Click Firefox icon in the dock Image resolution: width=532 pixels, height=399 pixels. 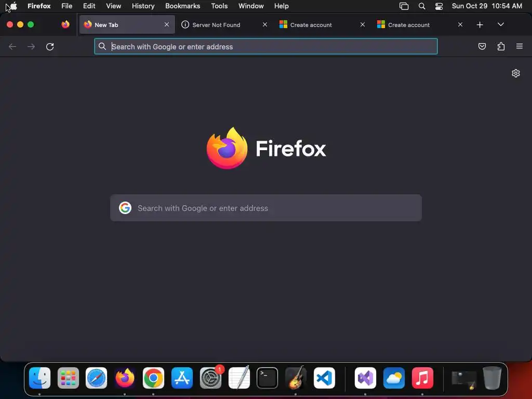pyautogui.click(x=125, y=378)
